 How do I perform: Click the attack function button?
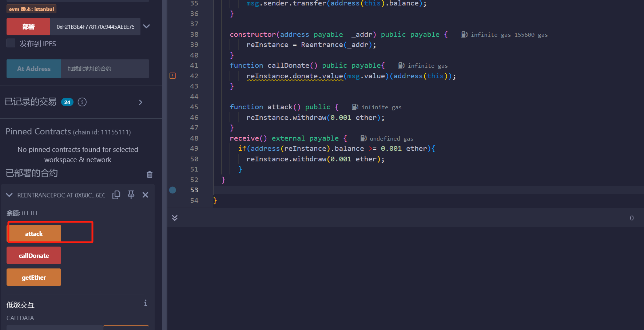coord(34,233)
